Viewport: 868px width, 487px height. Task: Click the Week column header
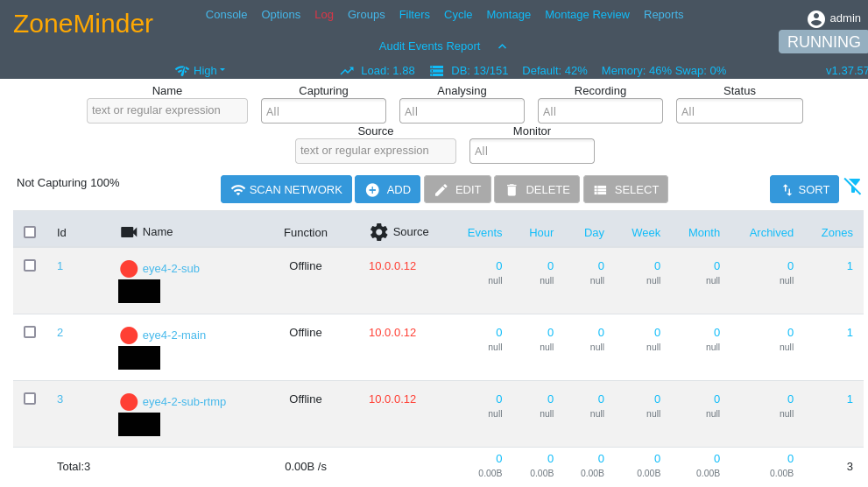click(x=646, y=232)
